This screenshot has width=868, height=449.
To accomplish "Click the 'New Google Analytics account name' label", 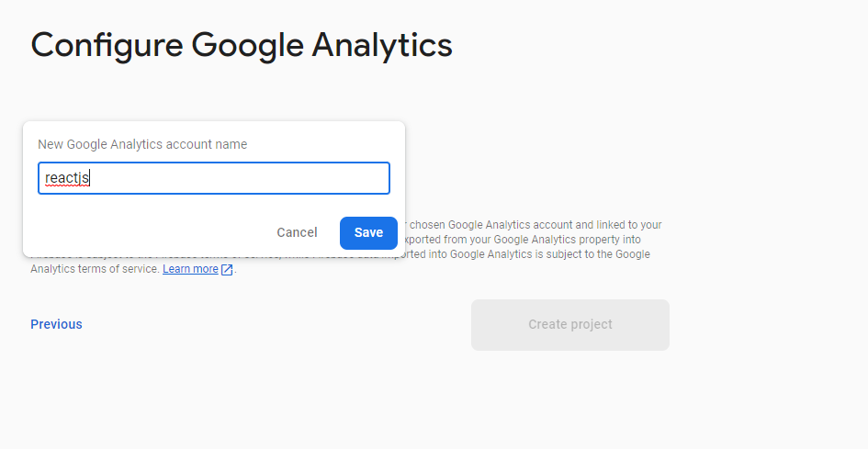I will pyautogui.click(x=142, y=144).
